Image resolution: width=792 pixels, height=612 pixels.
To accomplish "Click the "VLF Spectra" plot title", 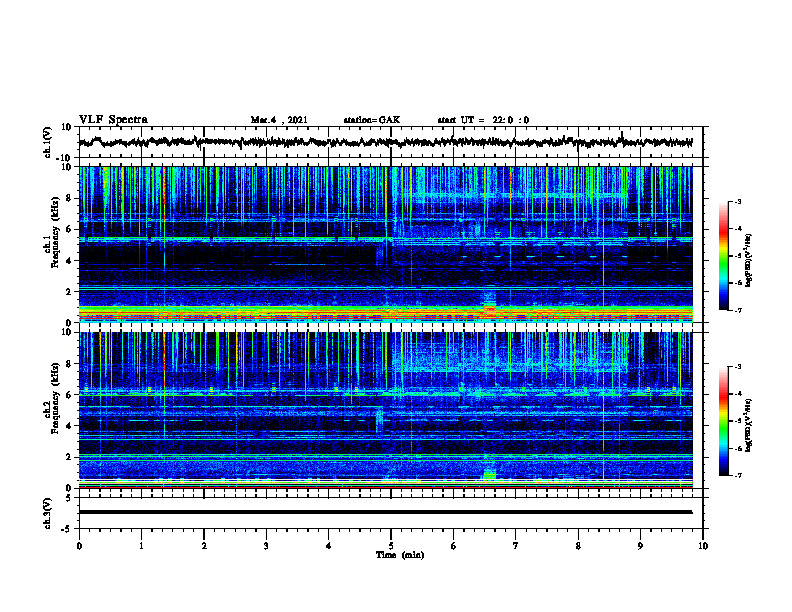I will (114, 119).
